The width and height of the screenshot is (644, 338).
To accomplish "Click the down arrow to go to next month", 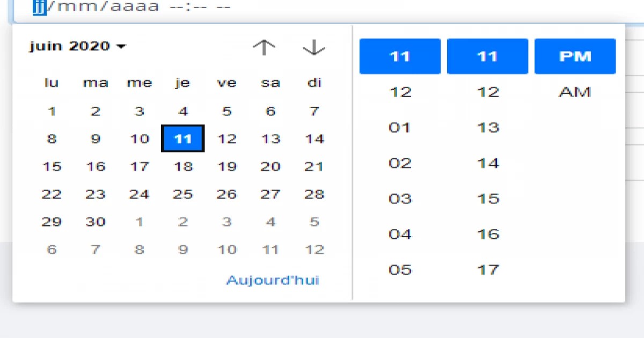I will [313, 47].
